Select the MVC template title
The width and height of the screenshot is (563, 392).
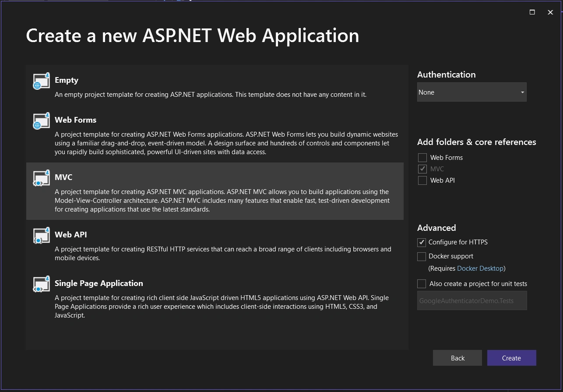point(63,177)
